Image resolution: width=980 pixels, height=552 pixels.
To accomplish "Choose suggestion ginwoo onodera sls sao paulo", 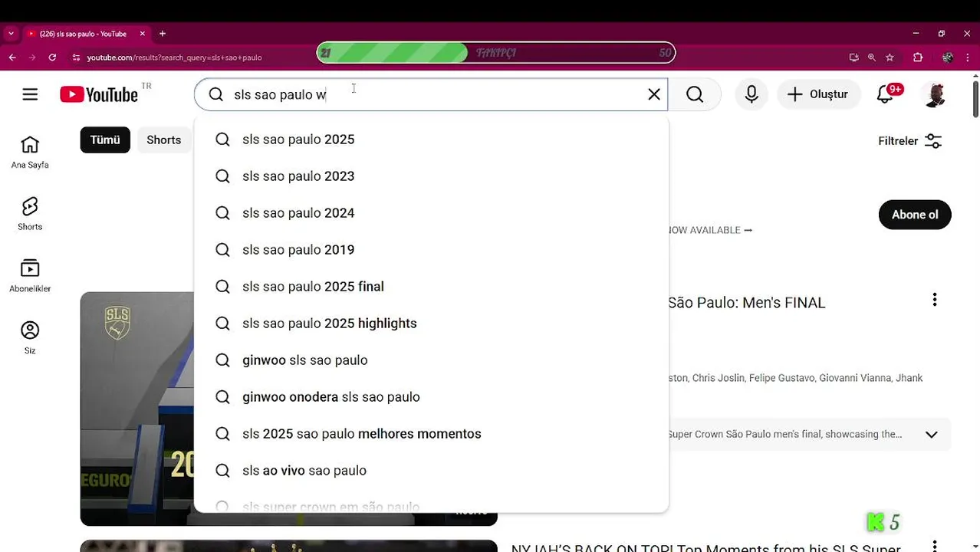I will pyautogui.click(x=431, y=397).
